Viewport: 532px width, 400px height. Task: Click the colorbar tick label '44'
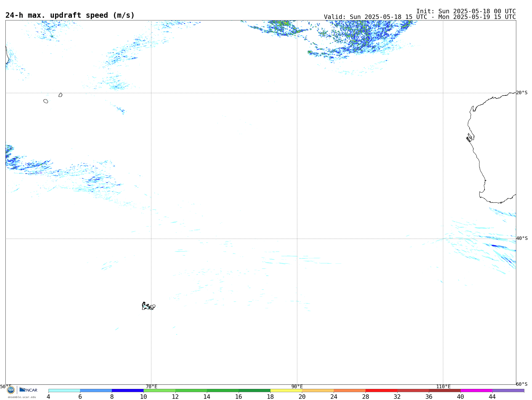click(x=492, y=397)
